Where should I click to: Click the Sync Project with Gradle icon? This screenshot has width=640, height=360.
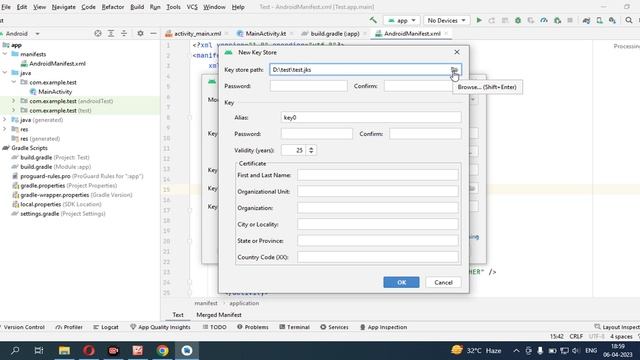coord(587,20)
